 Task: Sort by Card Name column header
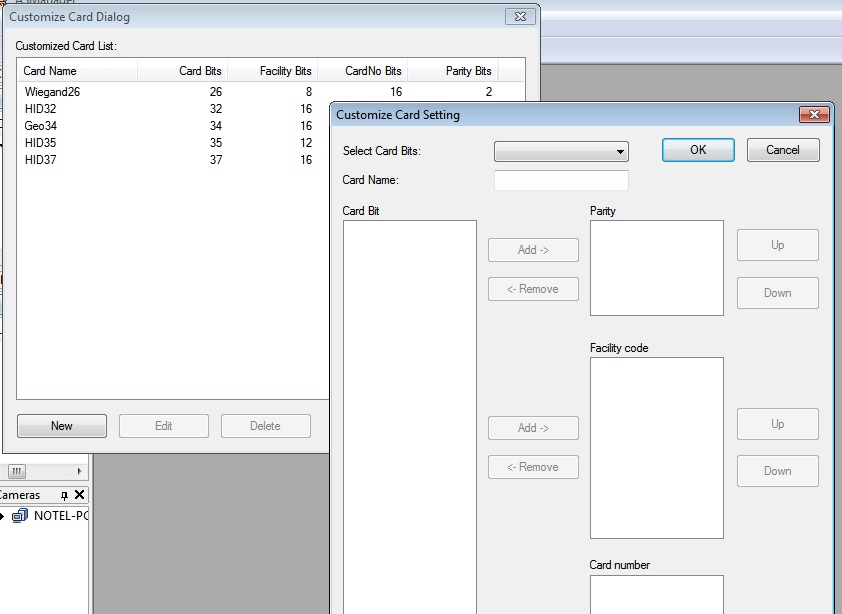(x=78, y=71)
